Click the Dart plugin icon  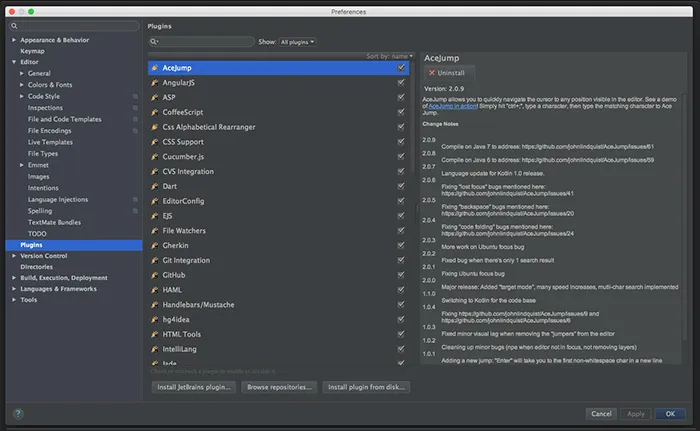point(155,186)
